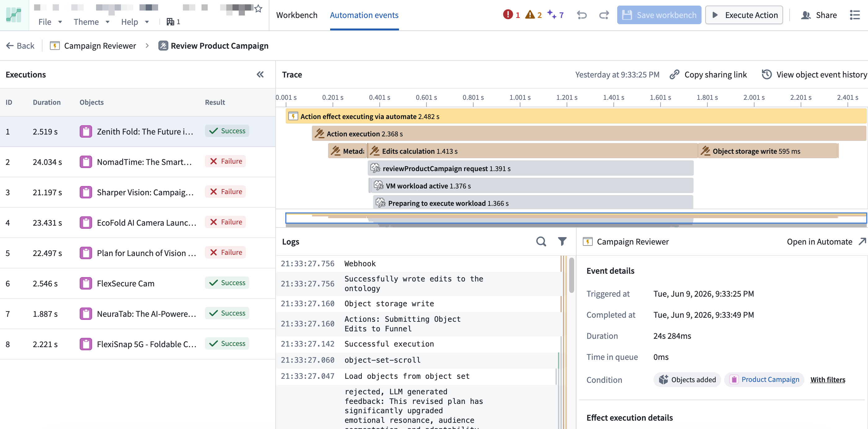View the orange warning indicator

click(534, 15)
